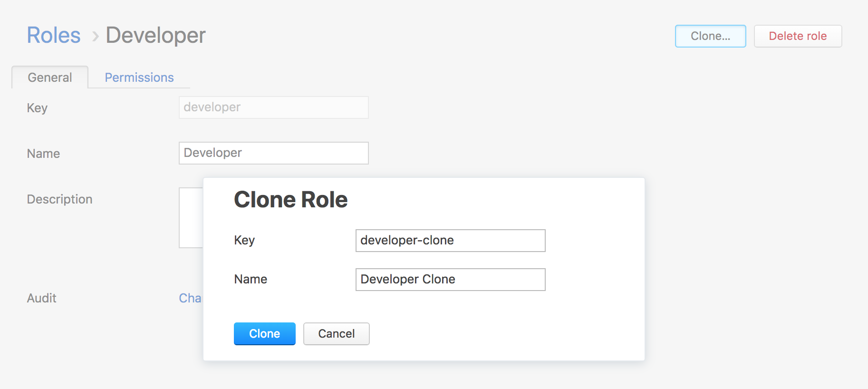This screenshot has width=868, height=389.
Task: Confirm with the blue Clone button
Action: pyautogui.click(x=265, y=334)
